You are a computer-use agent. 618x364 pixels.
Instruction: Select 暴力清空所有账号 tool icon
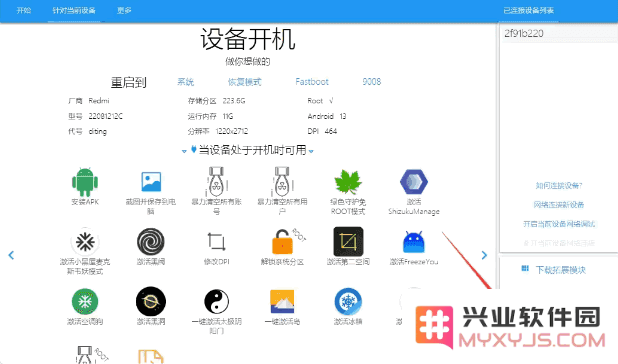coord(216,182)
